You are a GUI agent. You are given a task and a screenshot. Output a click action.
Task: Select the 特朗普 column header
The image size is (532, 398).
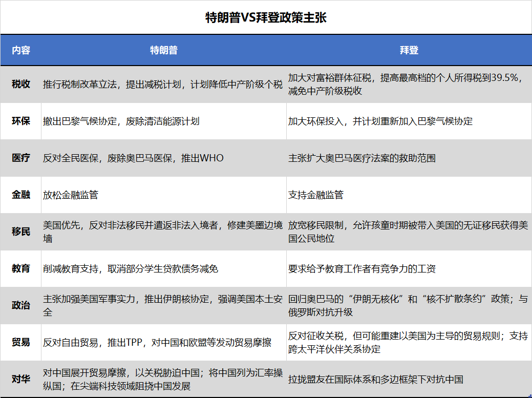coord(164,50)
